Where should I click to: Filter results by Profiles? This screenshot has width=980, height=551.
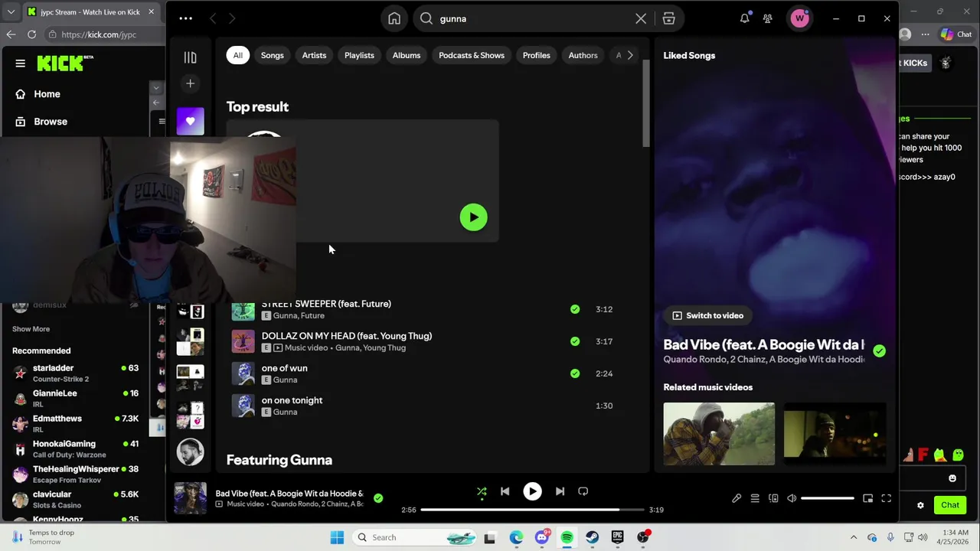(x=537, y=55)
